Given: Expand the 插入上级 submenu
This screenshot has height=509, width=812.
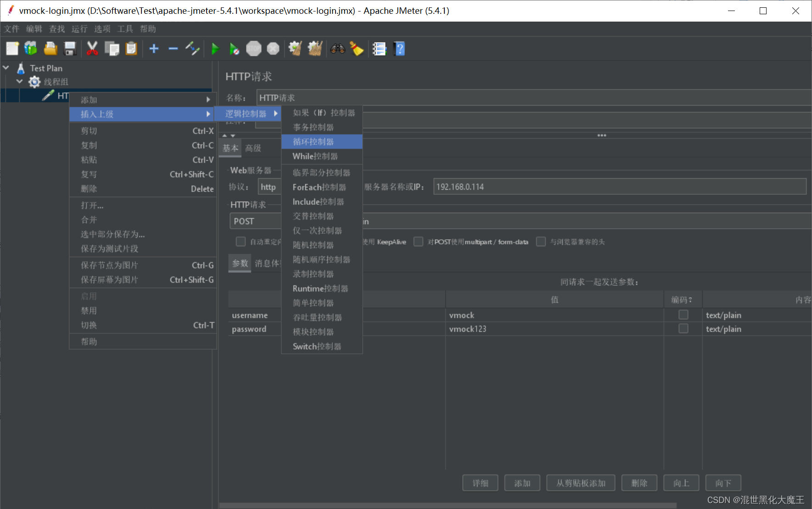Looking at the screenshot, I should 143,114.
